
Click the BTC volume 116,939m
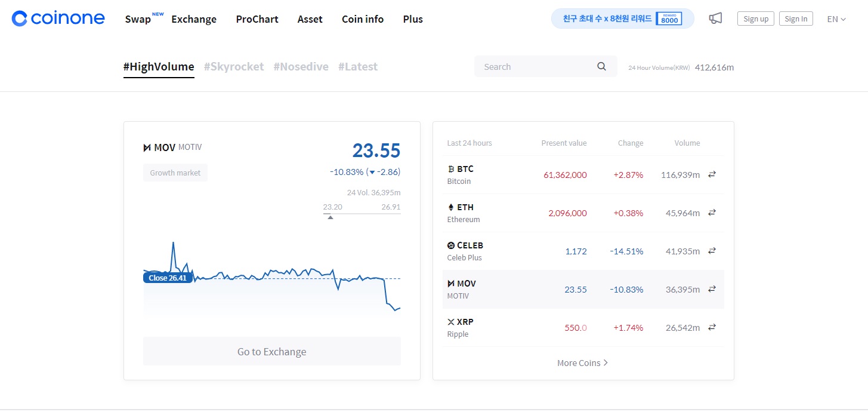click(680, 174)
